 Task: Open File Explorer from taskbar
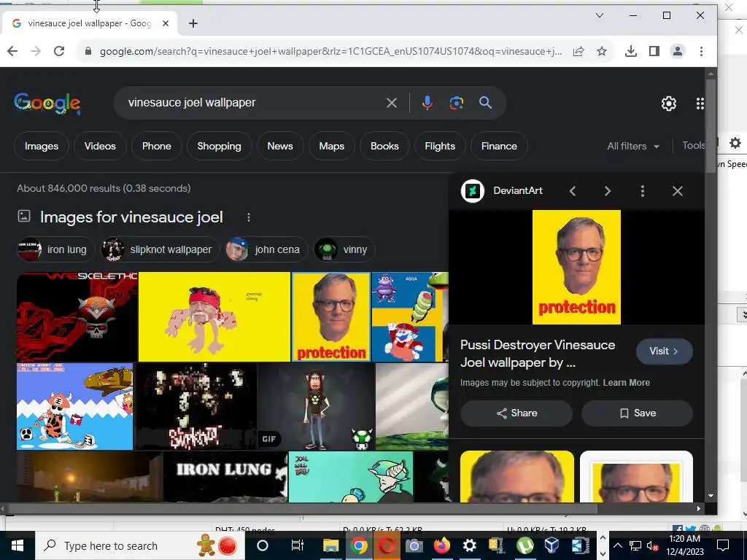coord(330,545)
